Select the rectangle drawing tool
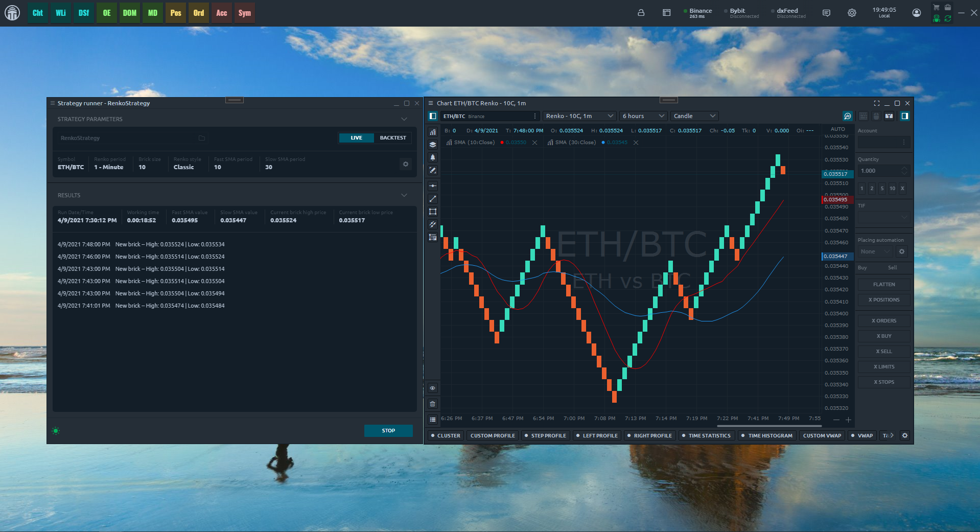 [x=433, y=212]
